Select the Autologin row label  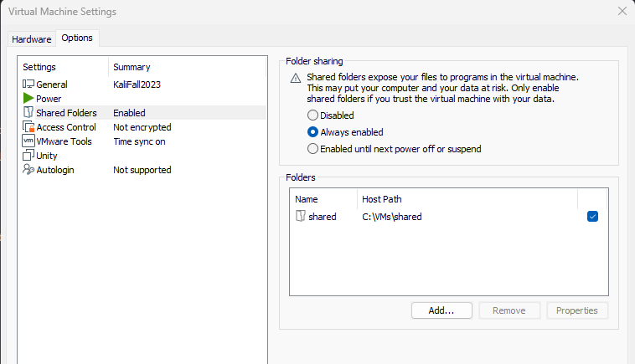(55, 170)
